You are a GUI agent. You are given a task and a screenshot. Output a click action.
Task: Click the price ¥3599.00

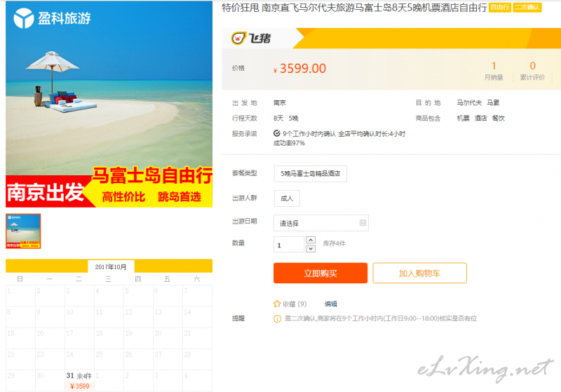(300, 68)
